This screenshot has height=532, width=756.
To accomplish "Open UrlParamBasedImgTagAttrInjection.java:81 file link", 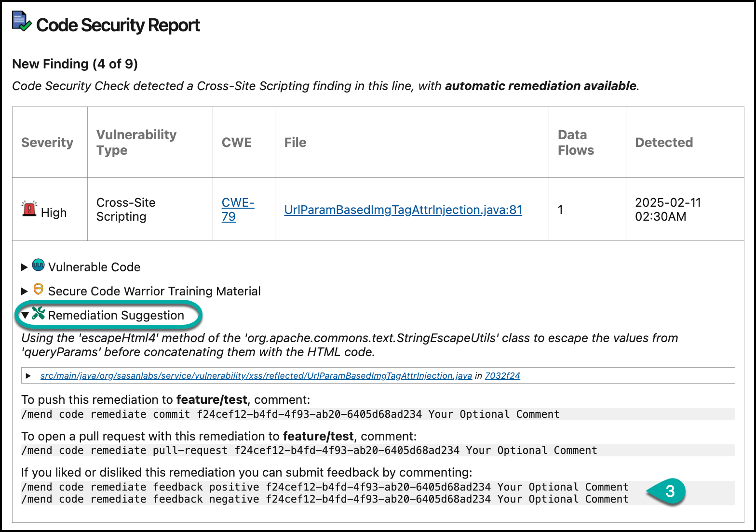I will click(403, 210).
